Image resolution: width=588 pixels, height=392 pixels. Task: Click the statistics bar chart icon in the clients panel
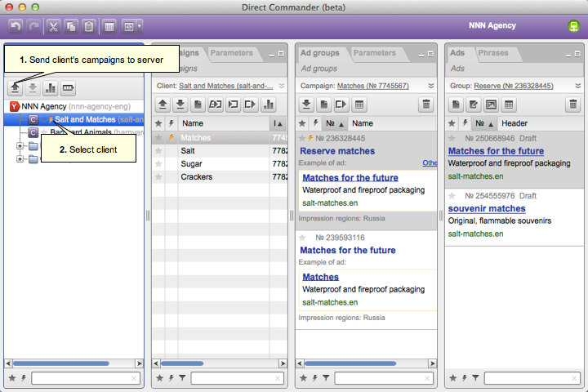(51, 88)
